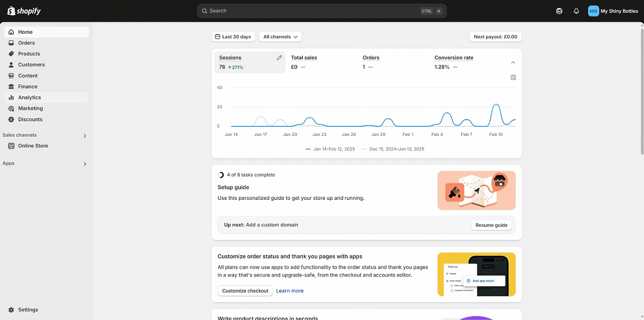This screenshot has height=320, width=644.
Task: Click the Resume guide button
Action: point(491,225)
